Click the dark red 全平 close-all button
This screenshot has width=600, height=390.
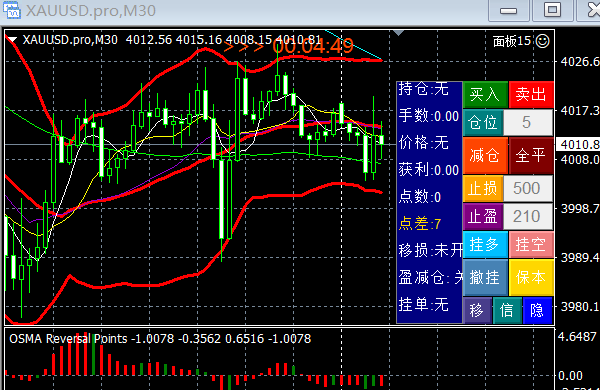[x=531, y=155]
